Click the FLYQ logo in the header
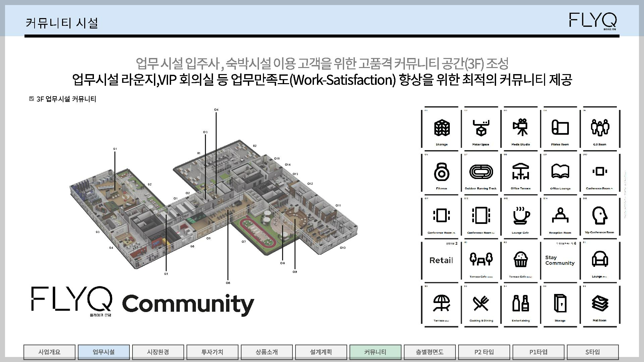The image size is (644, 362). 593,21
